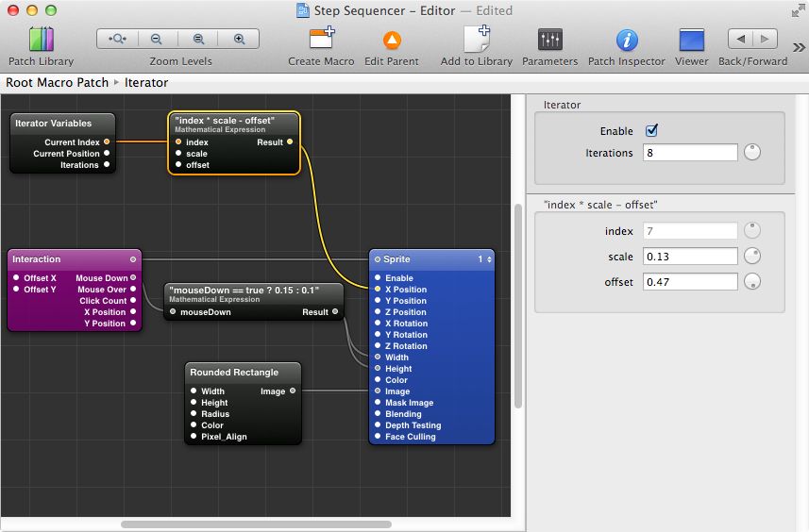809x532 pixels.
Task: Click the Current Position output port
Action: click(107, 153)
